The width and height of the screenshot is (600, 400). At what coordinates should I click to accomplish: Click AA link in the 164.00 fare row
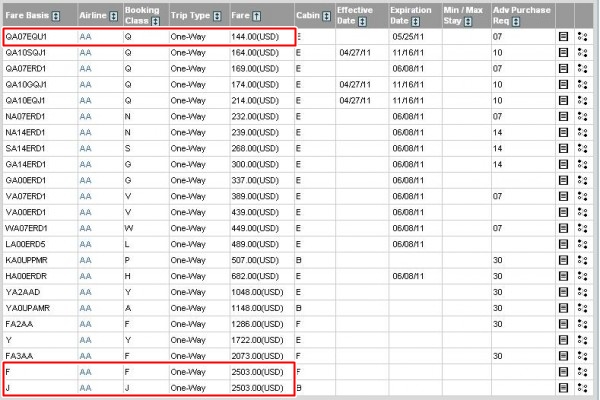(x=86, y=52)
